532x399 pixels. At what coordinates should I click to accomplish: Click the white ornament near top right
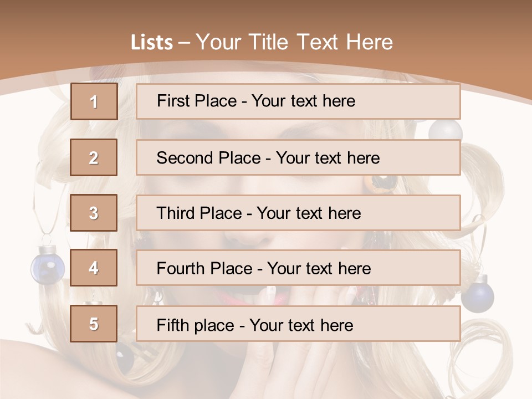click(x=445, y=131)
